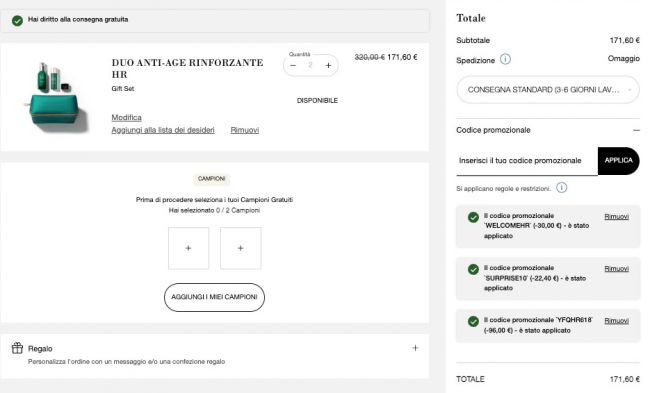Image resolution: width=650 pixels, height=393 pixels.
Task: Click the gift box Regalo icon
Action: [17, 348]
